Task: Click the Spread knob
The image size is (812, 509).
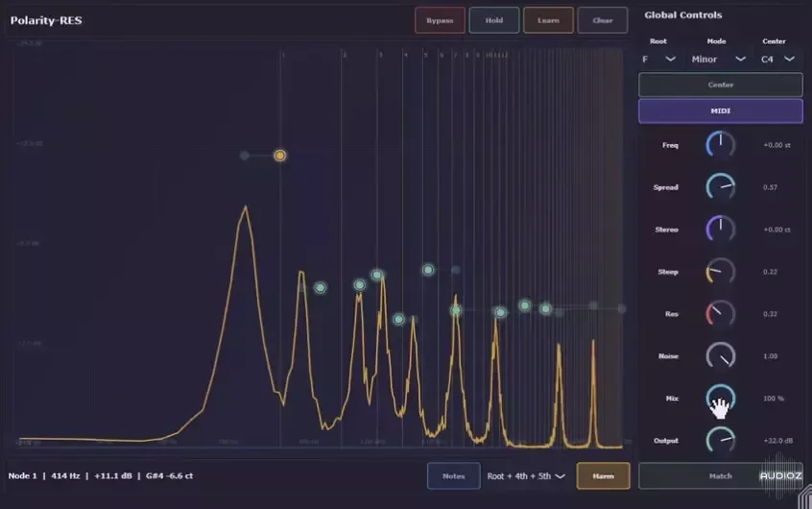Action: [x=721, y=187]
